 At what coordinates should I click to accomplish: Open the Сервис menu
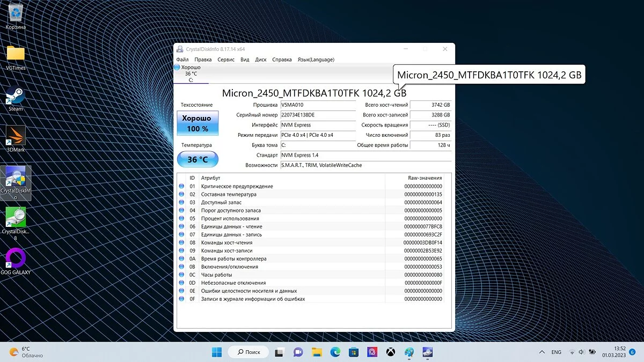[x=226, y=60]
